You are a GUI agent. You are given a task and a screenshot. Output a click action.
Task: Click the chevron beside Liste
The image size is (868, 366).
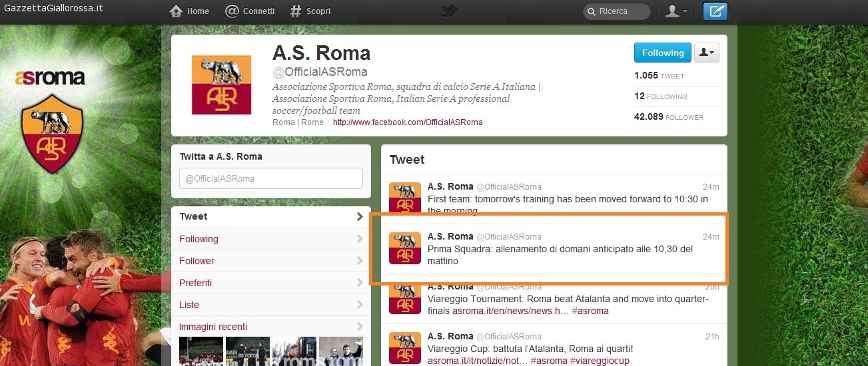pos(360,305)
